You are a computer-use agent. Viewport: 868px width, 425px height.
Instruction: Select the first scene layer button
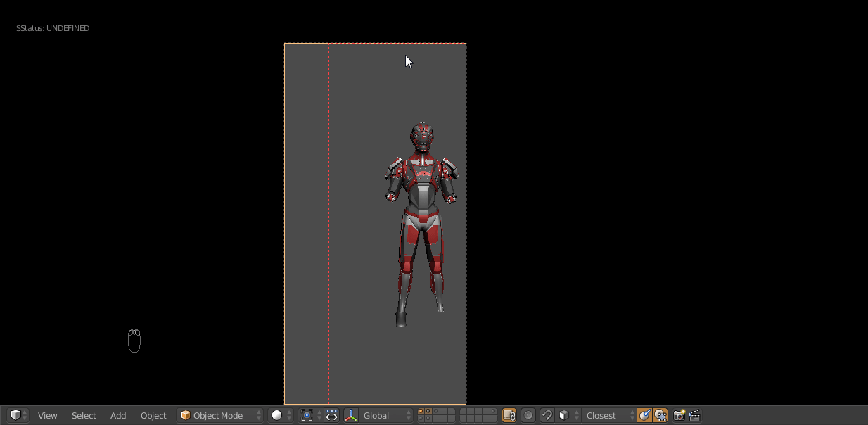coord(421,412)
